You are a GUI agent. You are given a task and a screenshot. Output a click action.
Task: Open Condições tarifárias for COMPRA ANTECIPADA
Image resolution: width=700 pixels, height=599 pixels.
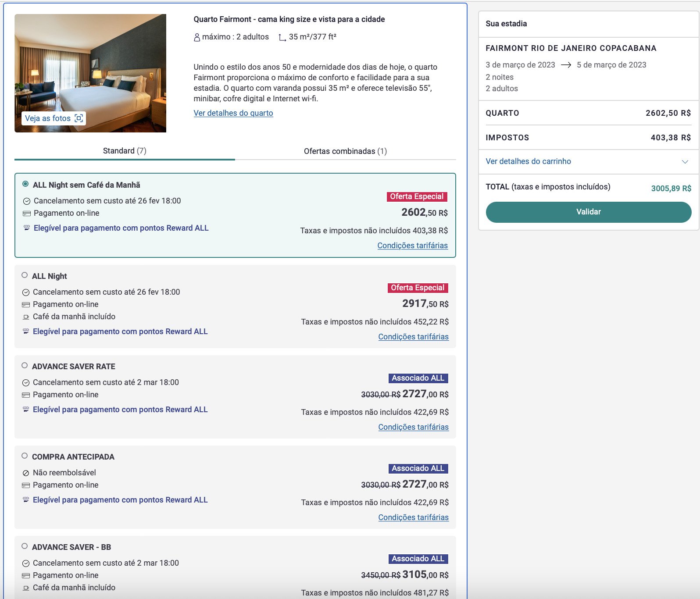coord(413,517)
